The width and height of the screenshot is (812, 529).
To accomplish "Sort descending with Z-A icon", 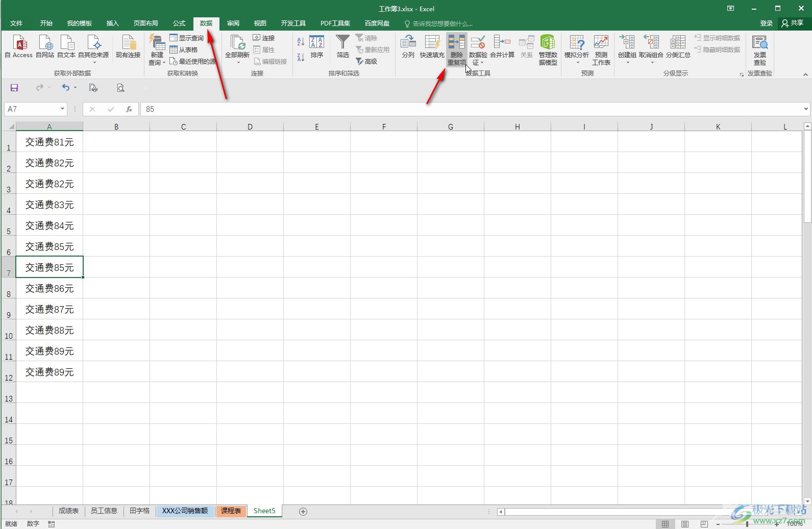I will 301,57.
